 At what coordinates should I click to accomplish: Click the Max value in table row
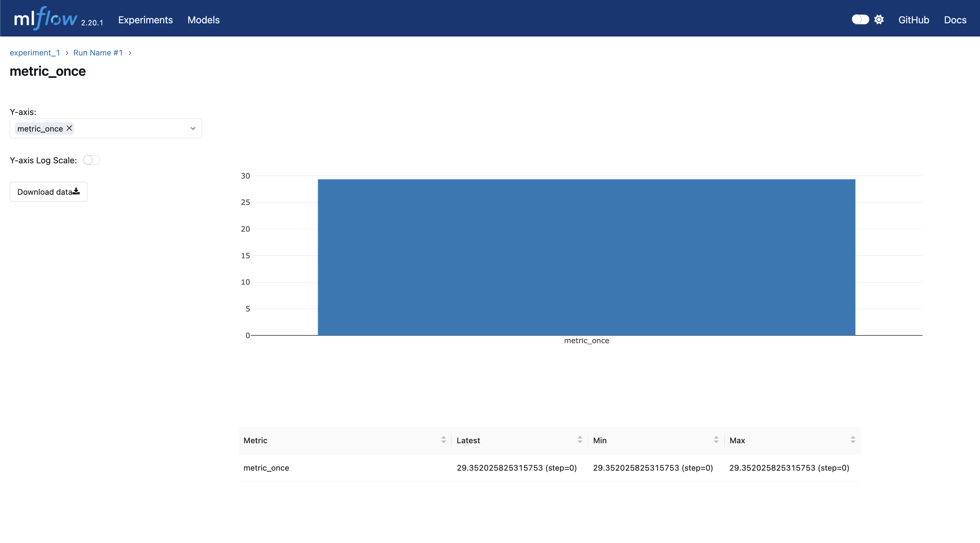pyautogui.click(x=789, y=468)
